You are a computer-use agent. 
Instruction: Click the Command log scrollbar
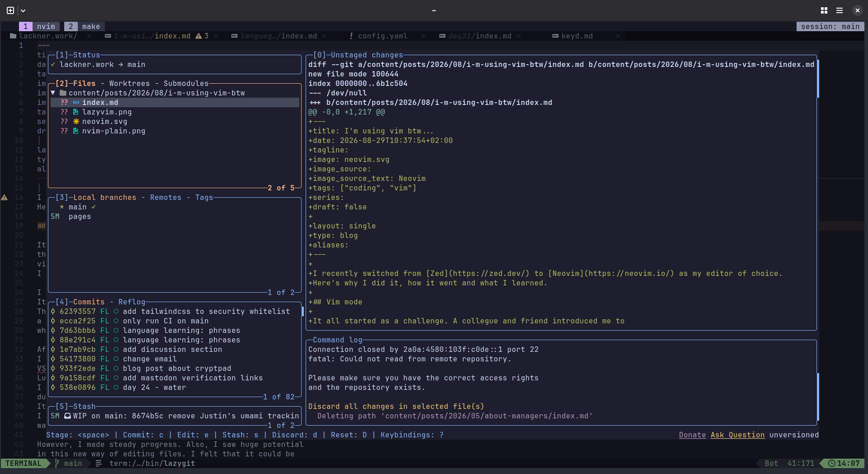(818, 397)
